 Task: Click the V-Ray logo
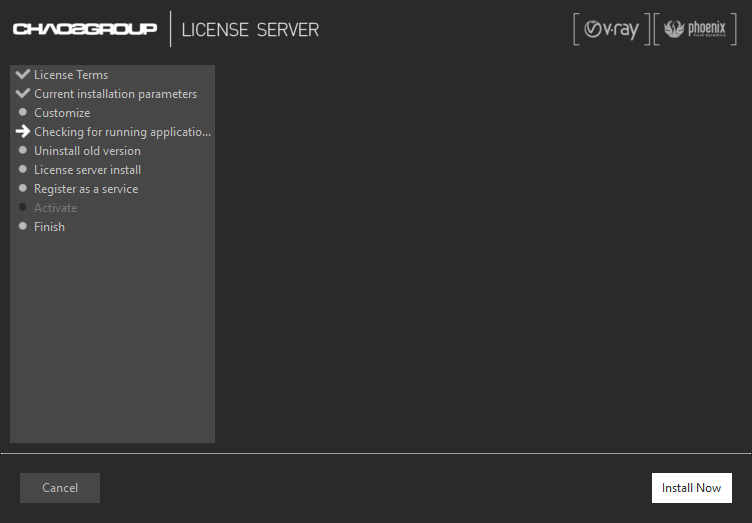click(611, 29)
